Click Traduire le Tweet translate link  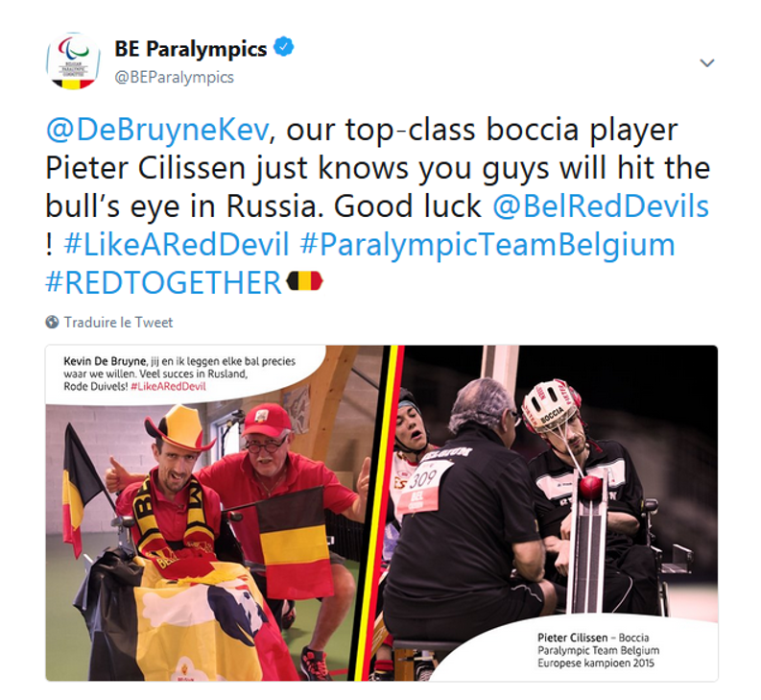click(118, 323)
